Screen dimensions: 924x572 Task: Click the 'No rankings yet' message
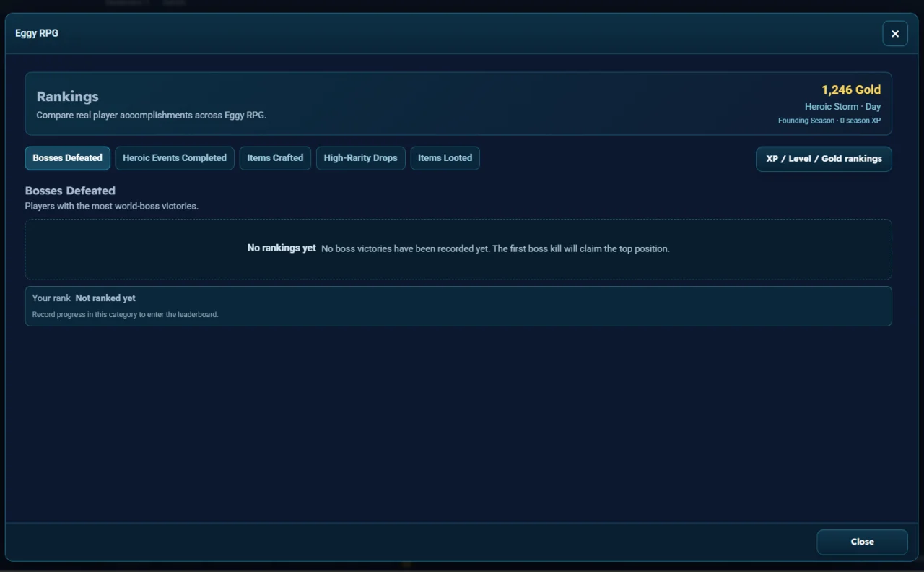(x=282, y=248)
